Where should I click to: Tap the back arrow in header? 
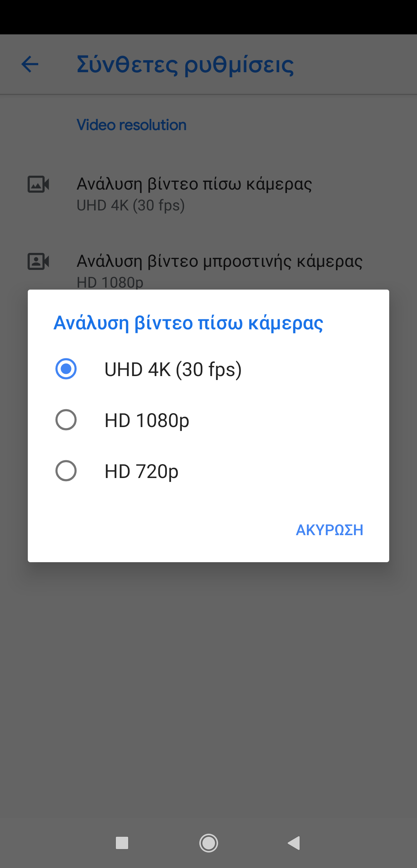(x=30, y=64)
